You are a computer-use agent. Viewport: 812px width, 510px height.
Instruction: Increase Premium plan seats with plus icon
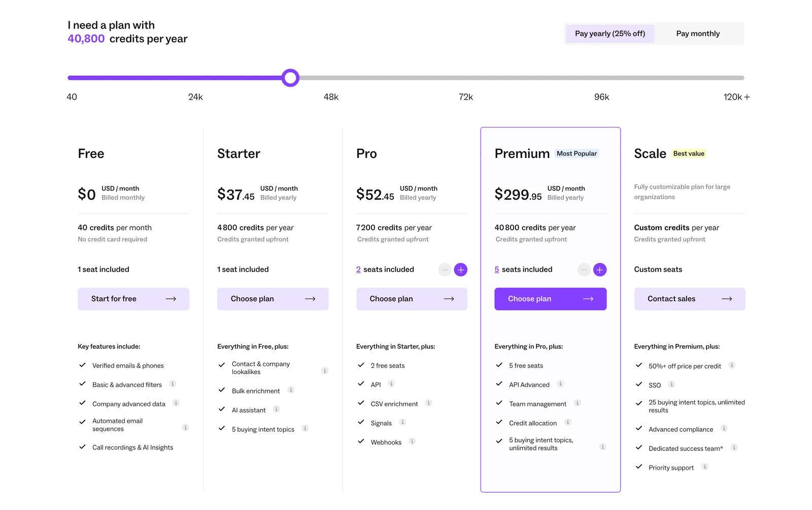(599, 270)
